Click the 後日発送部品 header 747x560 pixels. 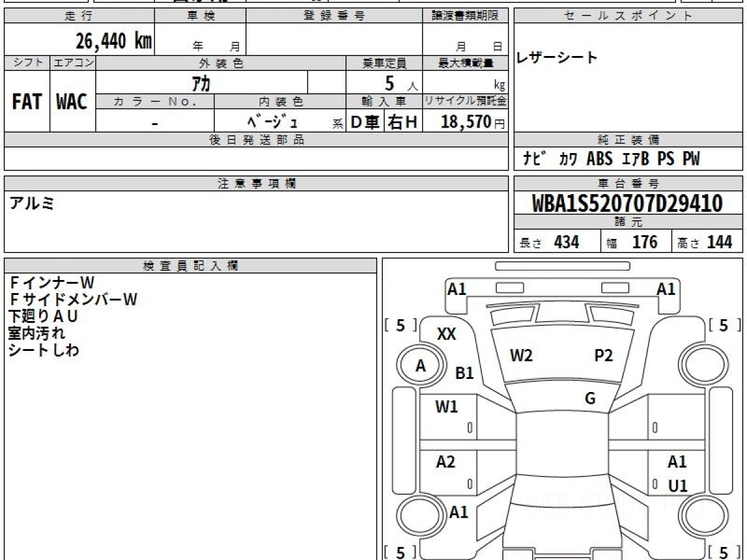[256, 140]
